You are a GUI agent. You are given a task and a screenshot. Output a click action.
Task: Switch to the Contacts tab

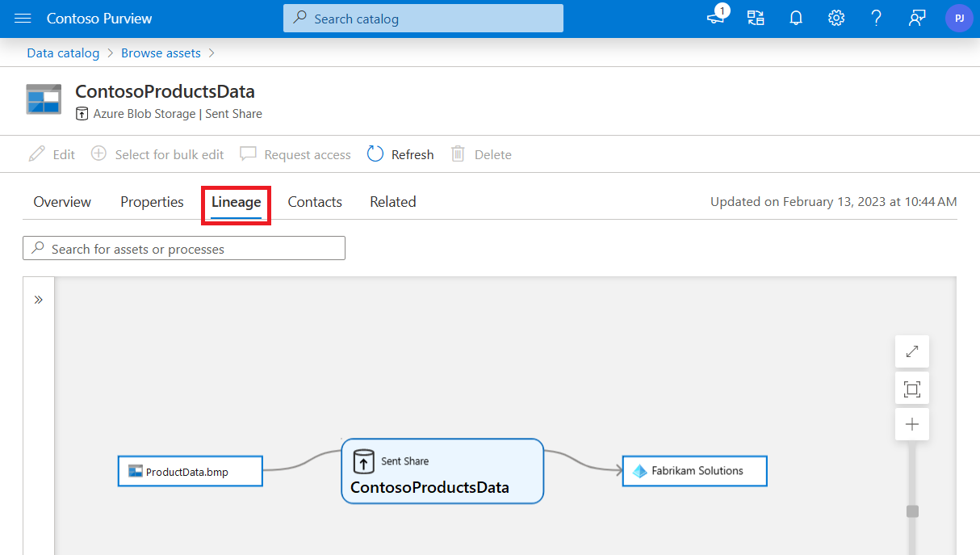click(314, 202)
